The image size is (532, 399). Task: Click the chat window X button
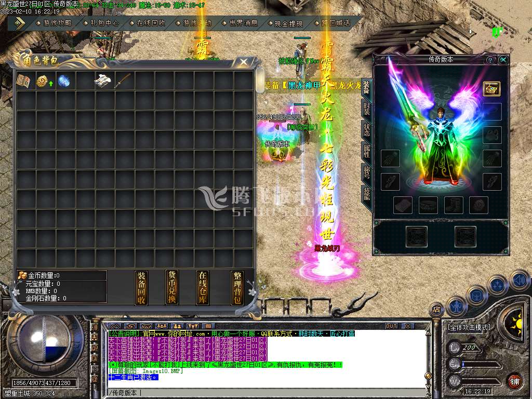[x=407, y=326]
